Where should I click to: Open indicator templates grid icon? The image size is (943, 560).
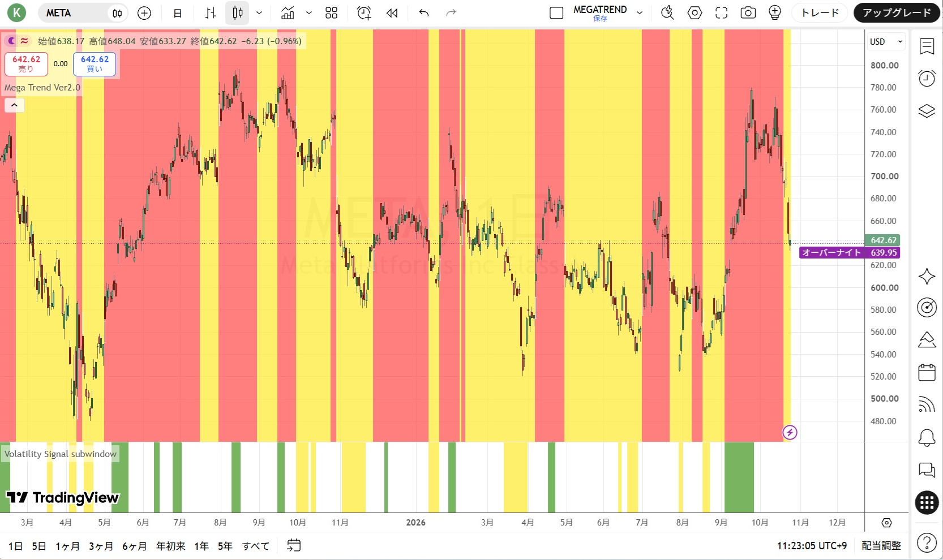click(x=332, y=13)
